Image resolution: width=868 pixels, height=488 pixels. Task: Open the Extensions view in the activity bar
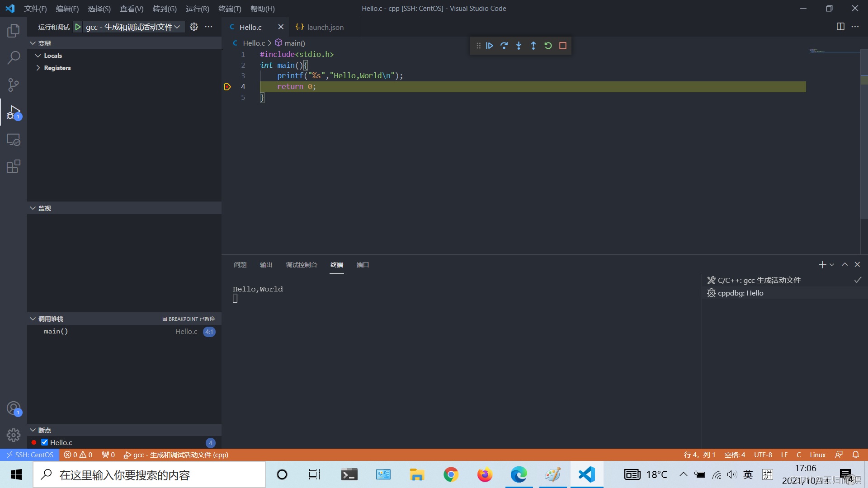click(x=14, y=166)
